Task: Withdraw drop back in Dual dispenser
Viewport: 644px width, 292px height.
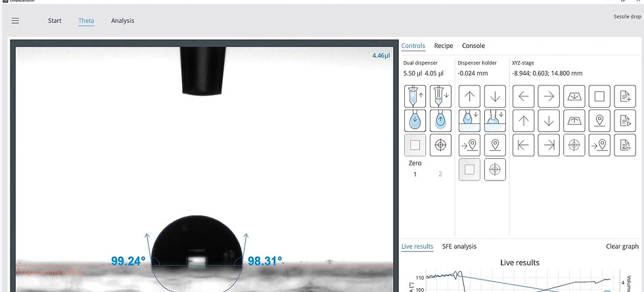Action: (440, 121)
